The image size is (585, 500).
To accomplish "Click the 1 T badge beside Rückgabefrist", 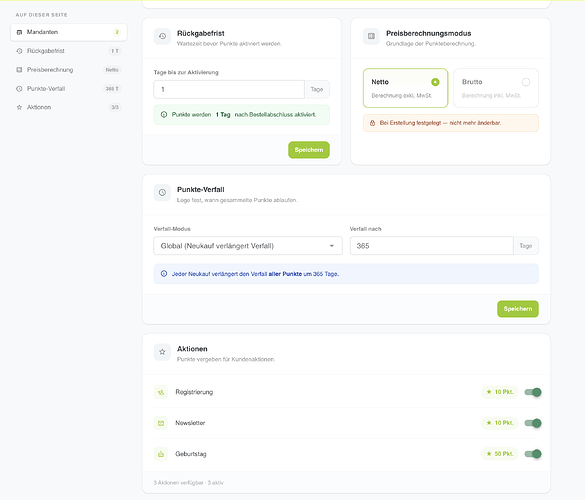I will (x=115, y=51).
